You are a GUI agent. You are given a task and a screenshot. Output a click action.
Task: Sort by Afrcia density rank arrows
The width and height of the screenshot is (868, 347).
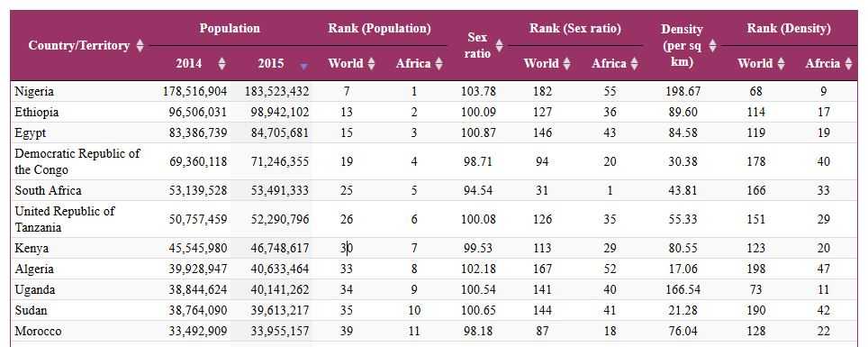click(848, 63)
